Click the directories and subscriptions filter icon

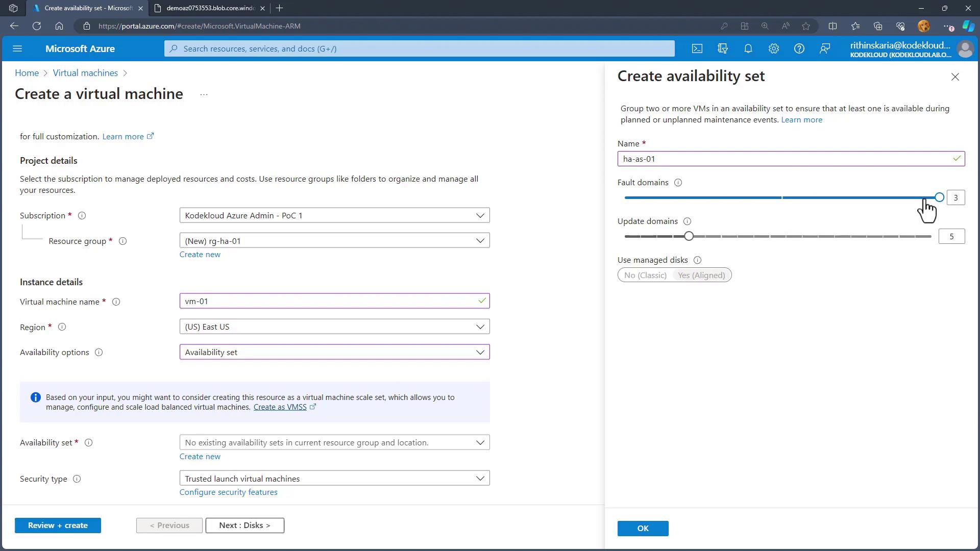(722, 48)
